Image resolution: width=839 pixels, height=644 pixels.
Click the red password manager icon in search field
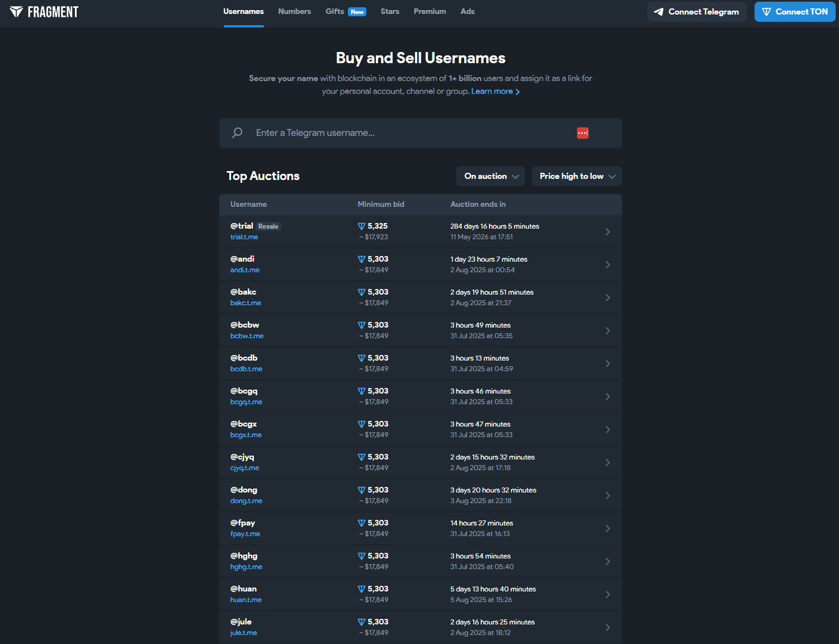coord(582,133)
